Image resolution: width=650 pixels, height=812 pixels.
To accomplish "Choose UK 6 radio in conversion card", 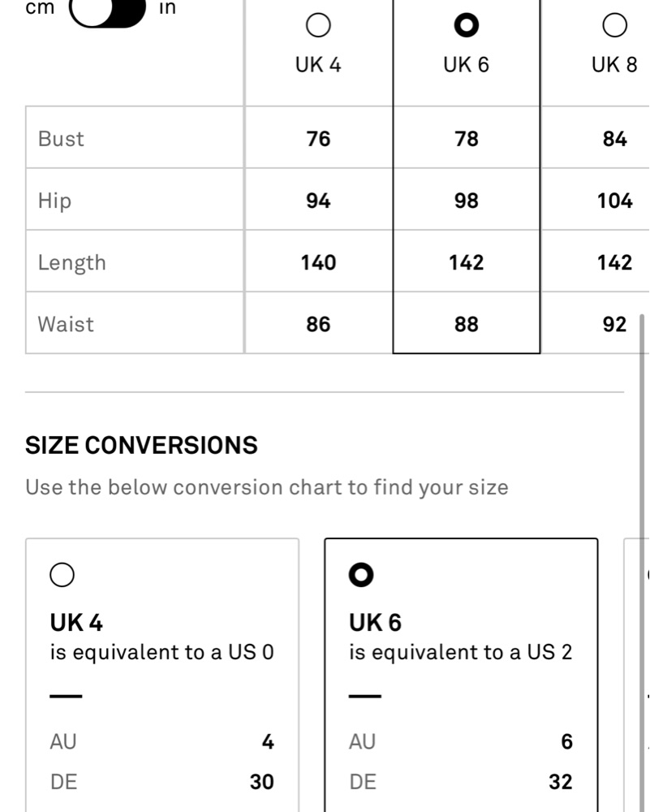I will point(361,575).
